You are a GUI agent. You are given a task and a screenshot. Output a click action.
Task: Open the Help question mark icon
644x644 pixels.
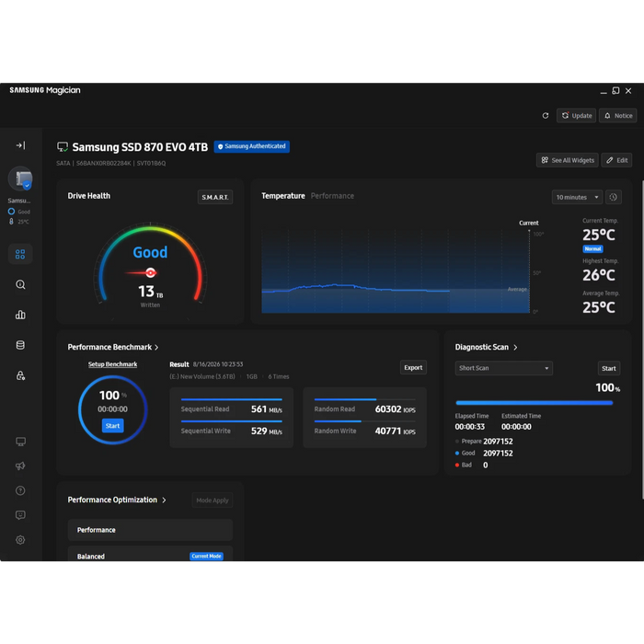(20, 490)
